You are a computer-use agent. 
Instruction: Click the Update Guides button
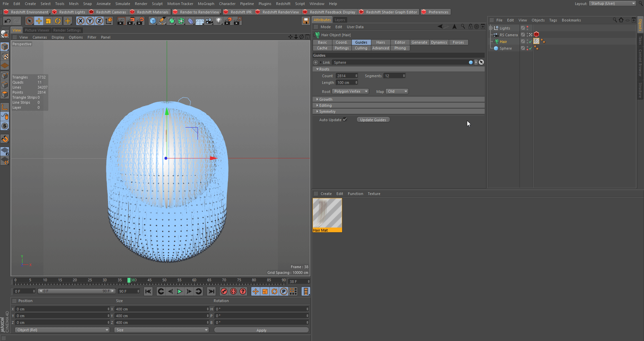point(373,120)
